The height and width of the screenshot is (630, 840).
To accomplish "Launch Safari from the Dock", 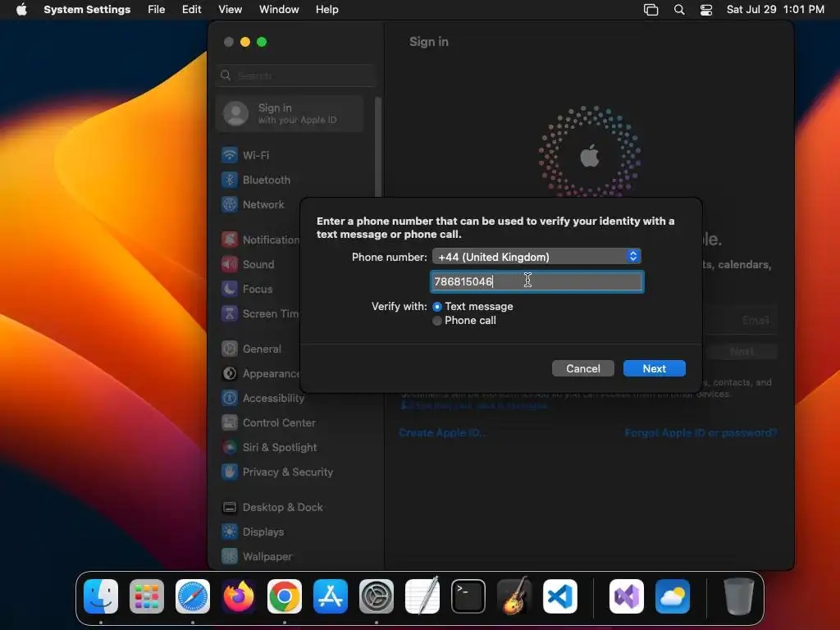I will [x=193, y=596].
